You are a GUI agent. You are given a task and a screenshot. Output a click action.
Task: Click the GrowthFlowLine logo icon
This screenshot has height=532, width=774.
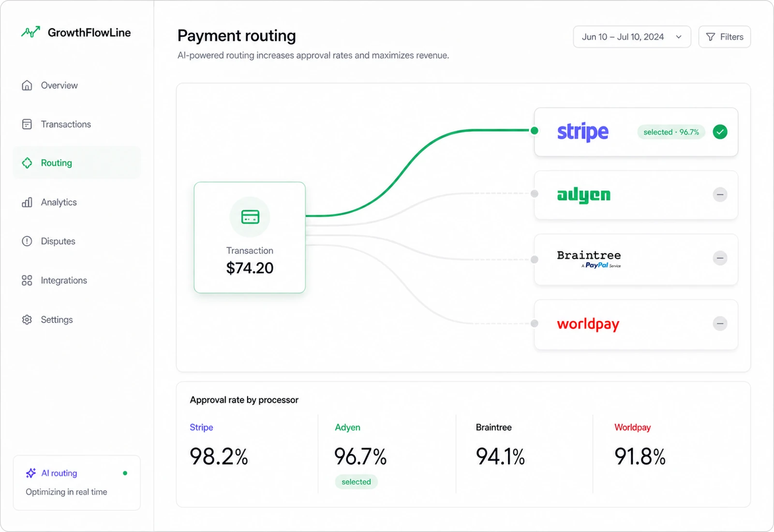(x=30, y=32)
